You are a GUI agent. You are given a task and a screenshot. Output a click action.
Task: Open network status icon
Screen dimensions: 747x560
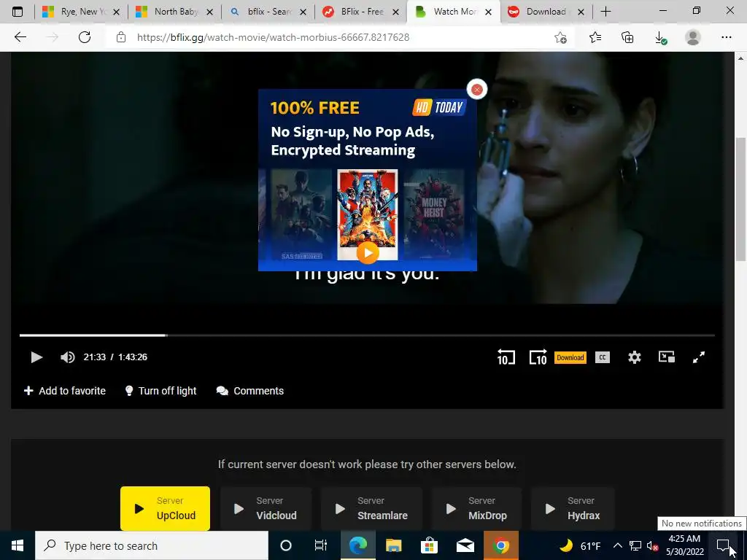point(635,545)
